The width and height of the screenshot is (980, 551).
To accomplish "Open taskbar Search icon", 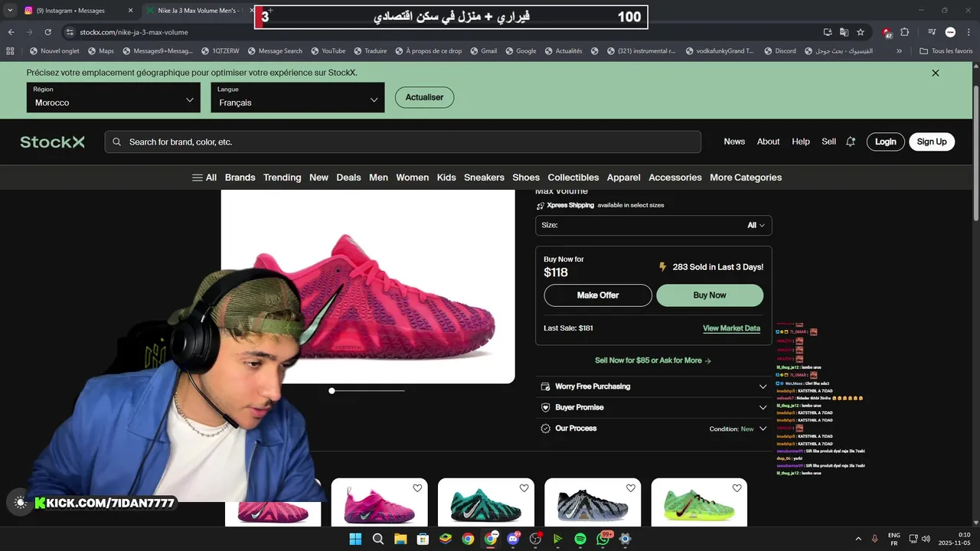I will click(x=378, y=539).
